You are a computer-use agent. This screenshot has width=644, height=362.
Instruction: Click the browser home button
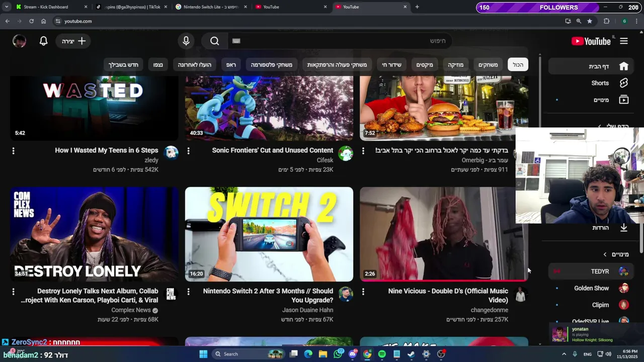click(43, 21)
